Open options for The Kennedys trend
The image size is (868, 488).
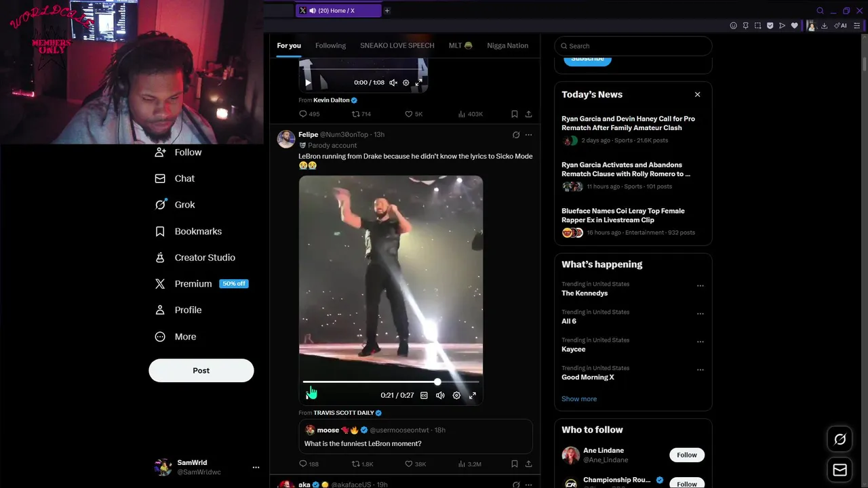[701, 285]
